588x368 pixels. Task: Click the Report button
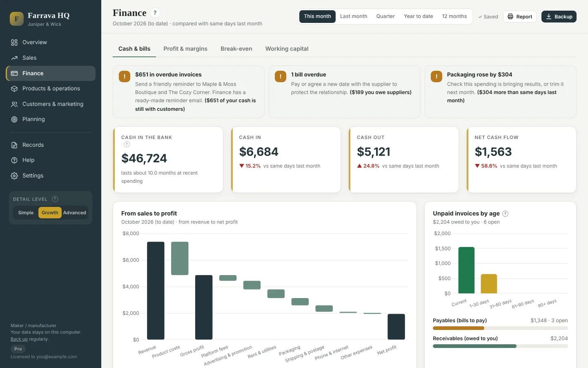(x=520, y=17)
